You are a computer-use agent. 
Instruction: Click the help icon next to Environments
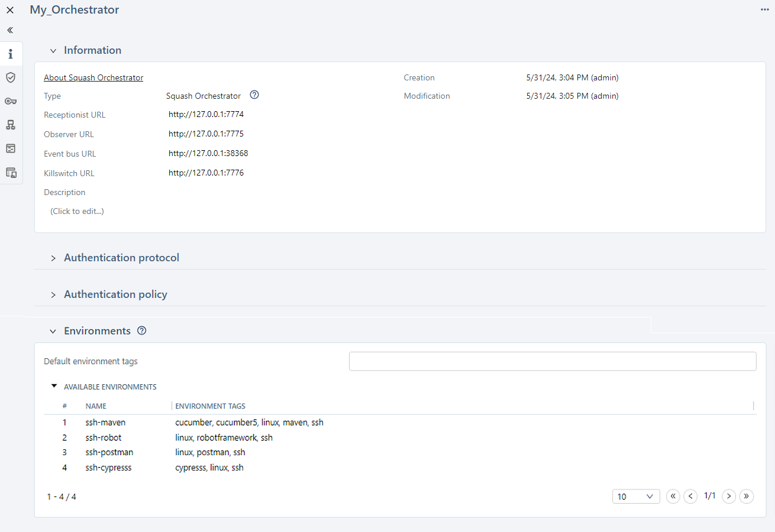point(141,330)
